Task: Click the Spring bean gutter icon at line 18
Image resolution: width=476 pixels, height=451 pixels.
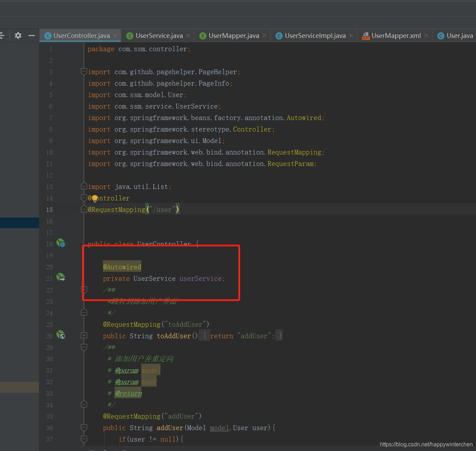Action: [61, 243]
